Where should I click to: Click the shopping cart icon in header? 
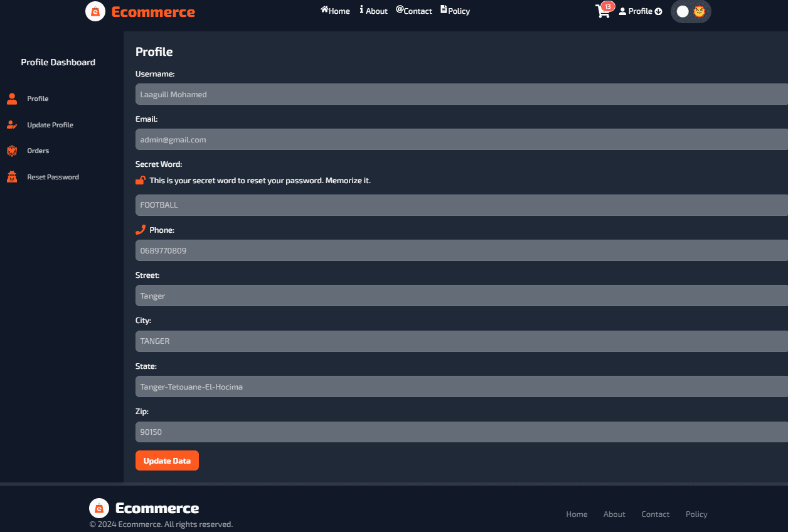(x=604, y=12)
